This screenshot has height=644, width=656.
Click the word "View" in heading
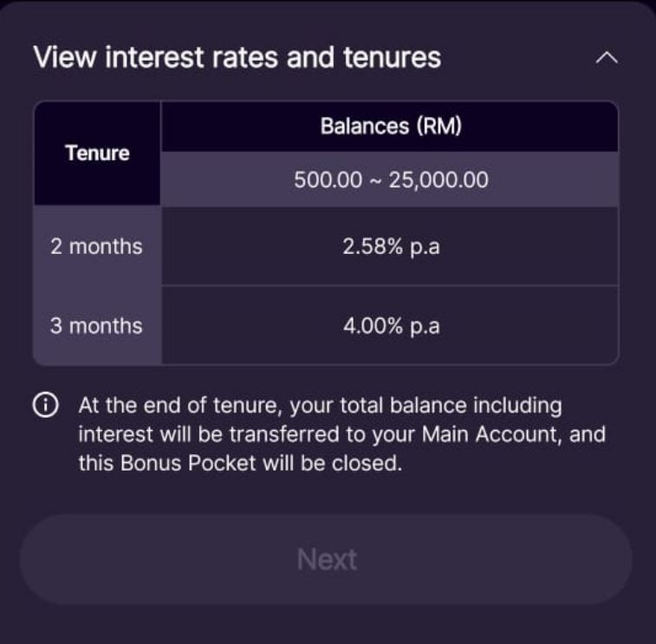(x=64, y=57)
